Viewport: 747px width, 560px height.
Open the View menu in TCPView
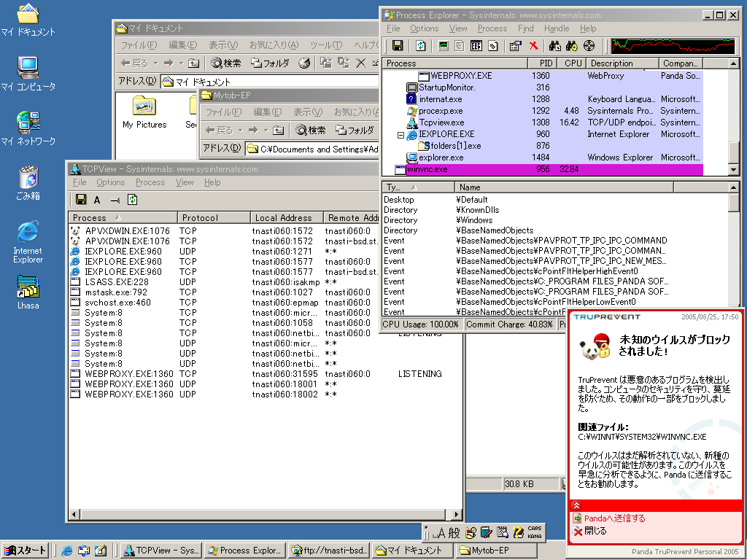pyautogui.click(x=185, y=182)
